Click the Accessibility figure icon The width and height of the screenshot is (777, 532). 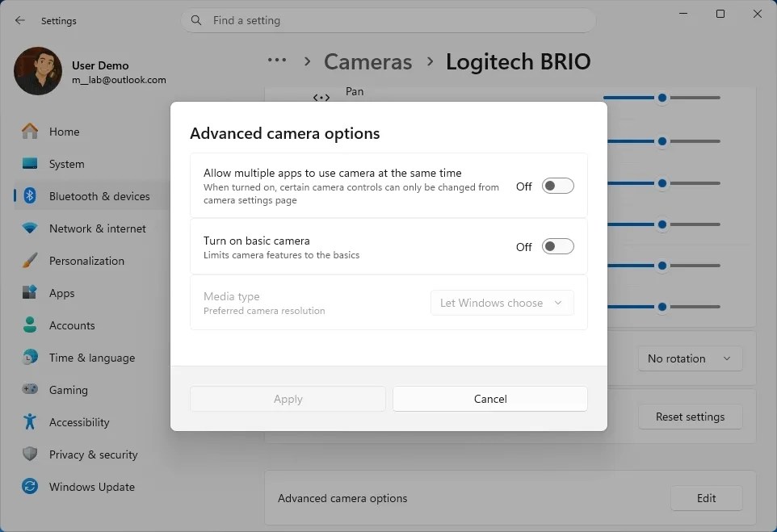[30, 421]
